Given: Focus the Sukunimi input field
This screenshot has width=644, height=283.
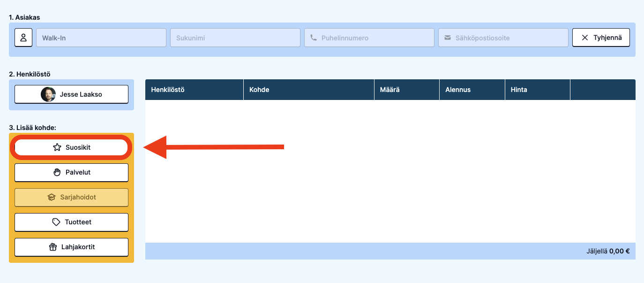Looking at the screenshot, I should (x=235, y=38).
